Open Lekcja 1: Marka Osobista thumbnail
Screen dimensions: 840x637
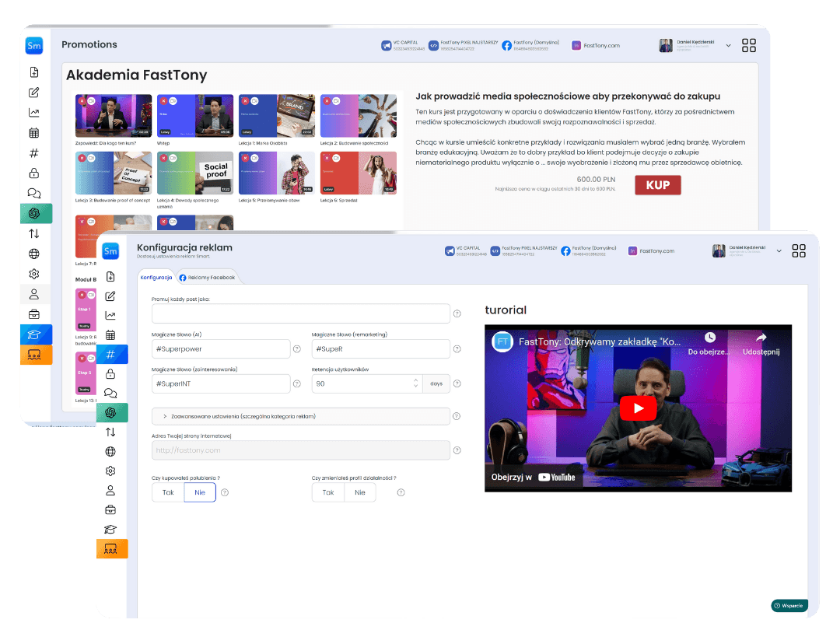(276, 116)
